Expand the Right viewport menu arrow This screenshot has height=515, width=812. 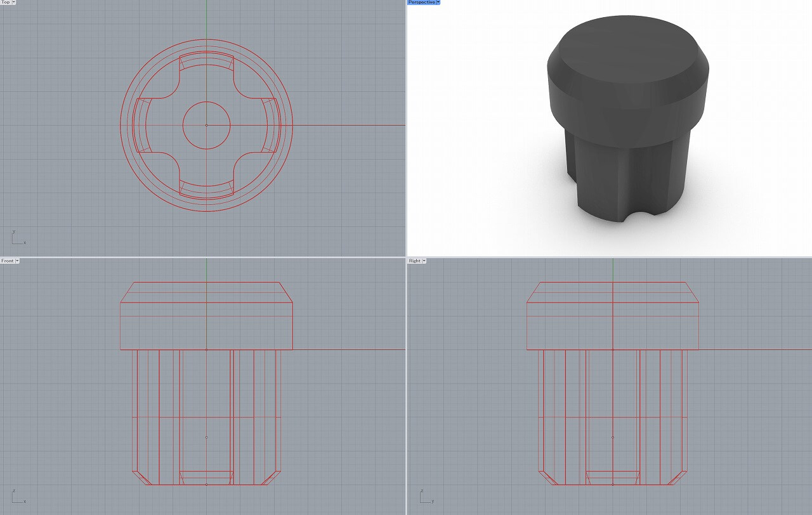[424, 261]
